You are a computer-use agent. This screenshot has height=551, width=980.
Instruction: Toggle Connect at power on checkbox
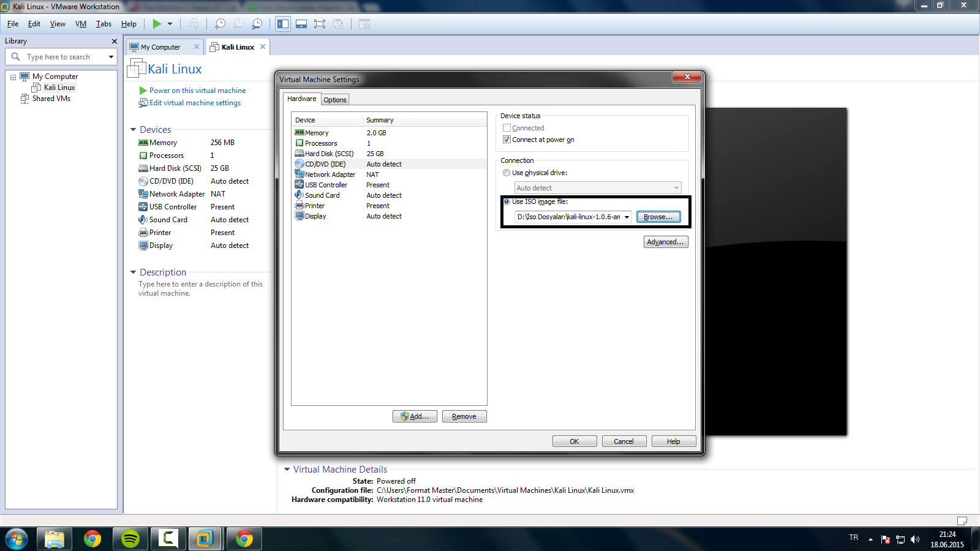point(507,140)
